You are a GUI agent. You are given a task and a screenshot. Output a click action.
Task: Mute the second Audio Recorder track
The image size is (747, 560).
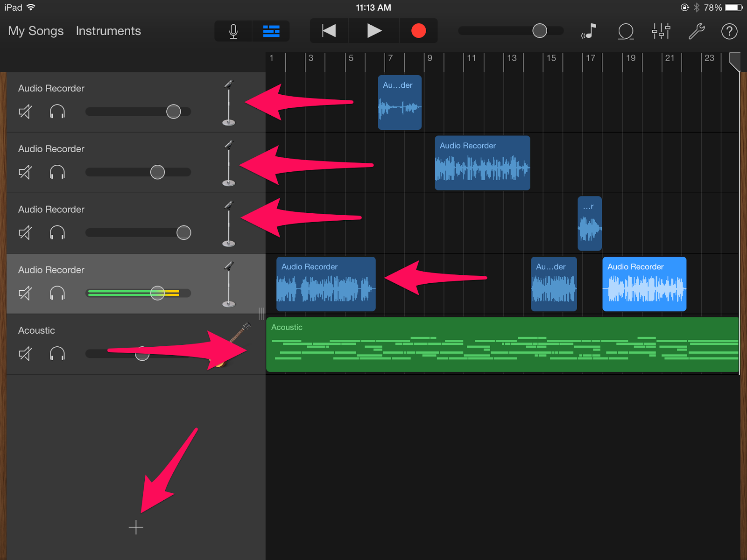tap(25, 172)
